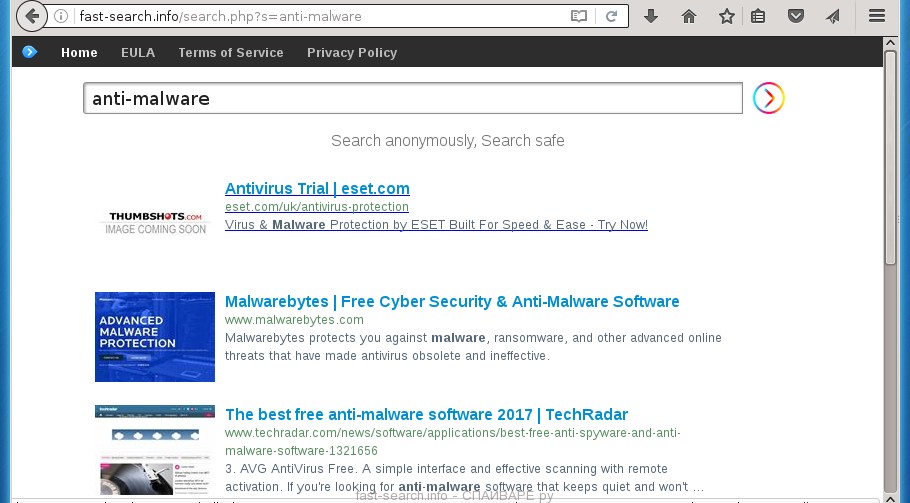Open the Malwarebytes search result link

(452, 302)
